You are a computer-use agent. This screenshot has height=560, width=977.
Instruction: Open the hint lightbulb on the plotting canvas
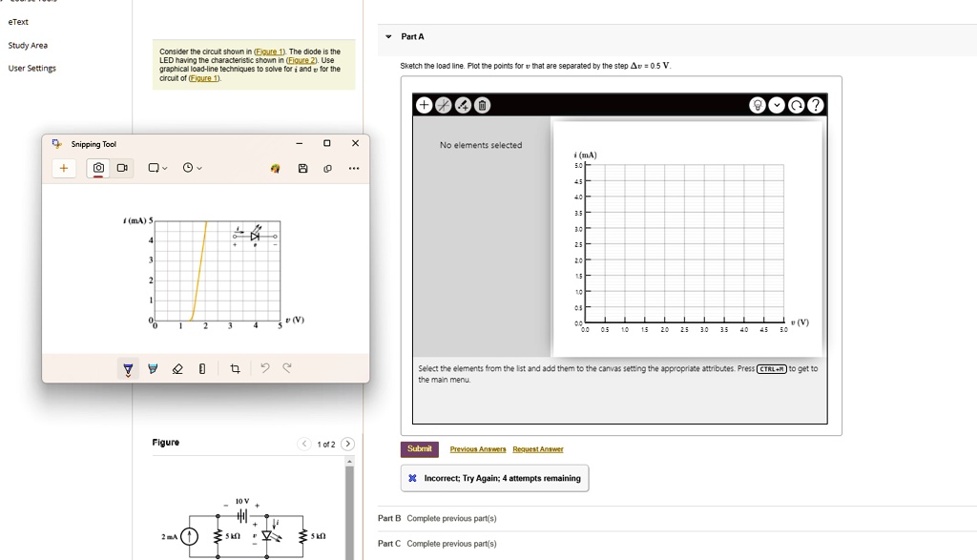pyautogui.click(x=759, y=105)
